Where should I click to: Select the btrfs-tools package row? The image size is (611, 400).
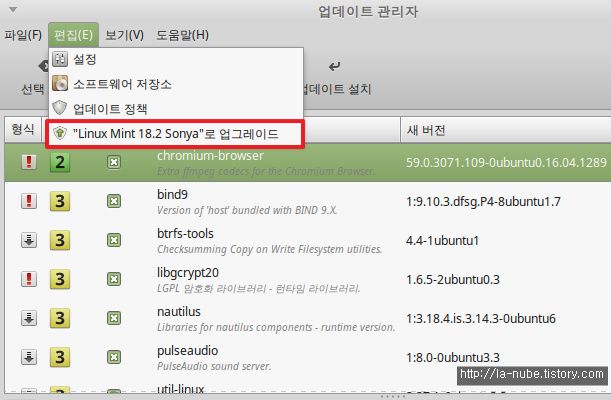pyautogui.click(x=308, y=240)
